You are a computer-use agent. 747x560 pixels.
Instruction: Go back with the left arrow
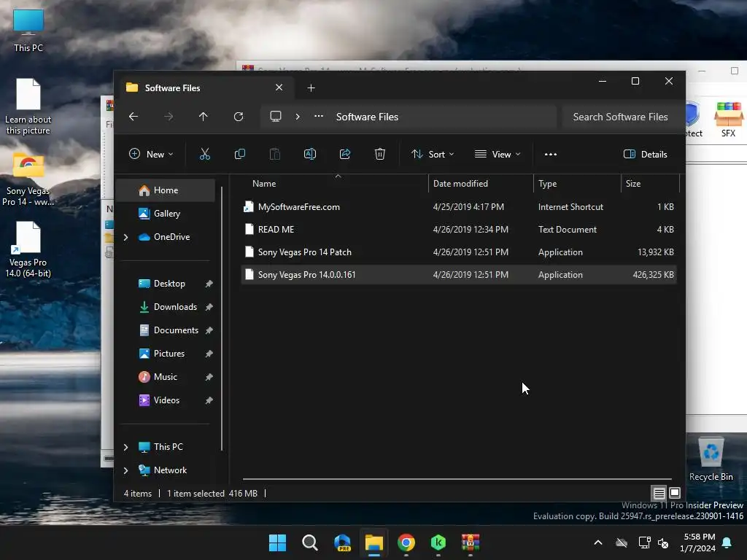[x=133, y=117]
